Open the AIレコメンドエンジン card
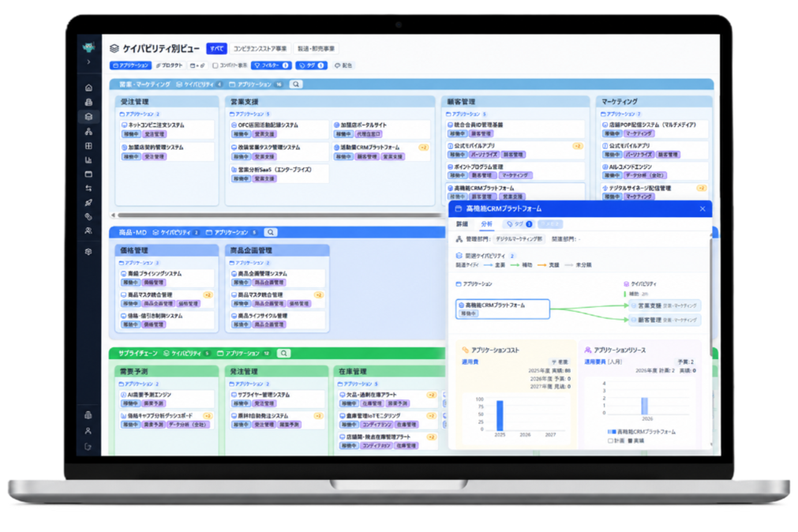The image size is (798, 532). [x=654, y=171]
